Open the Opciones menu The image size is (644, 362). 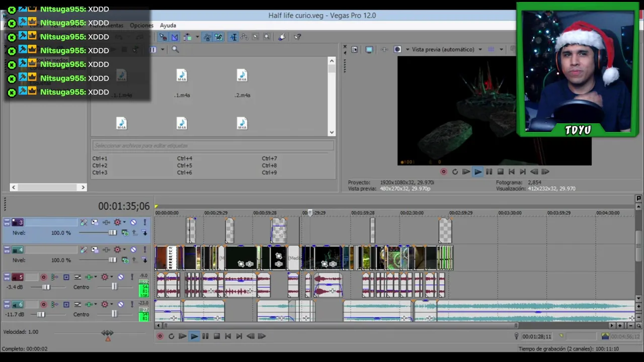click(x=141, y=25)
